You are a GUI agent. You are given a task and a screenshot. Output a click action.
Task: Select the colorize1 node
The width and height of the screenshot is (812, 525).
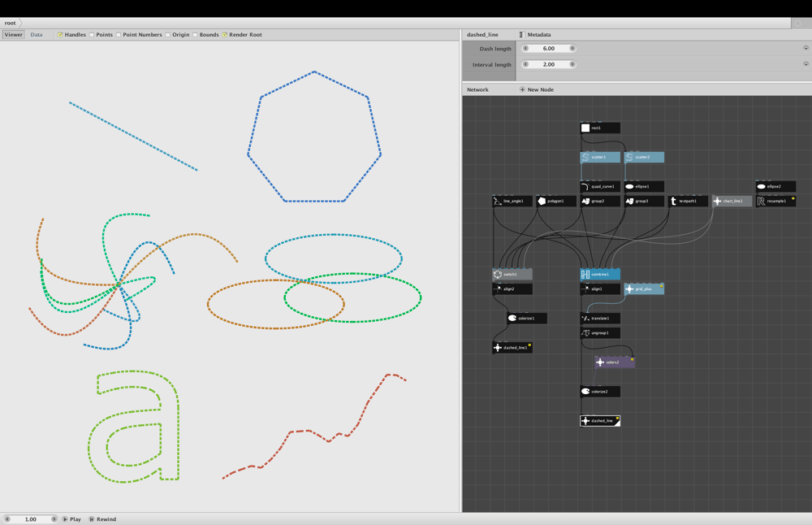pos(527,319)
